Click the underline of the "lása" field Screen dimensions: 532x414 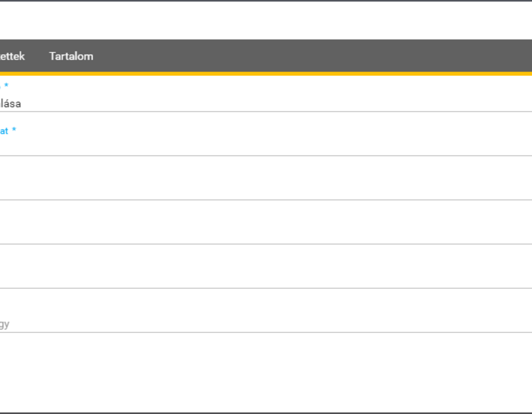pos(266,111)
